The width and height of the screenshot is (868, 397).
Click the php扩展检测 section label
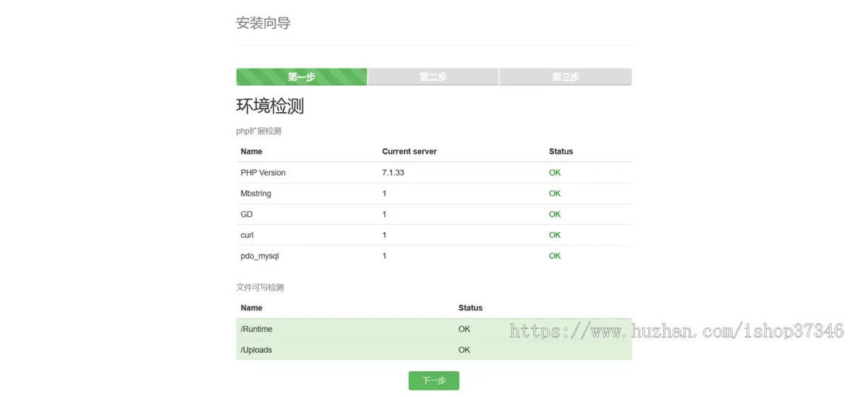[259, 131]
